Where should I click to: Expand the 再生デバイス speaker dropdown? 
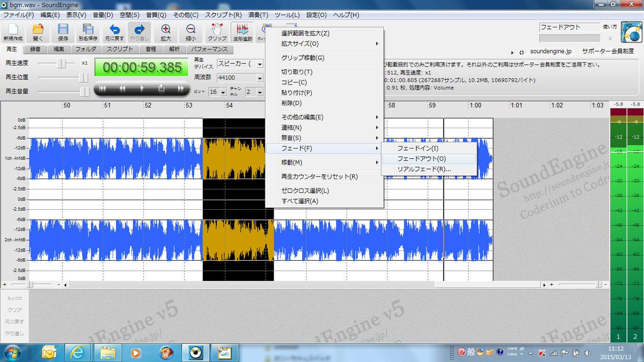coord(260,64)
